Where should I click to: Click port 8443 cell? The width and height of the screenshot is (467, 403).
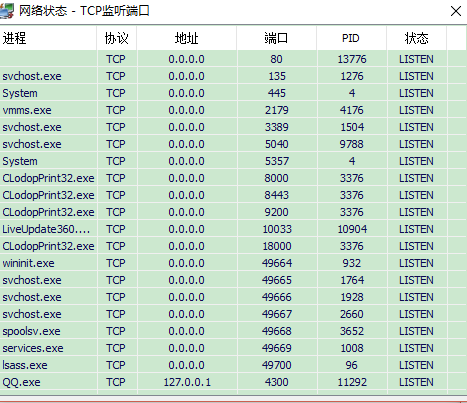[x=277, y=195]
